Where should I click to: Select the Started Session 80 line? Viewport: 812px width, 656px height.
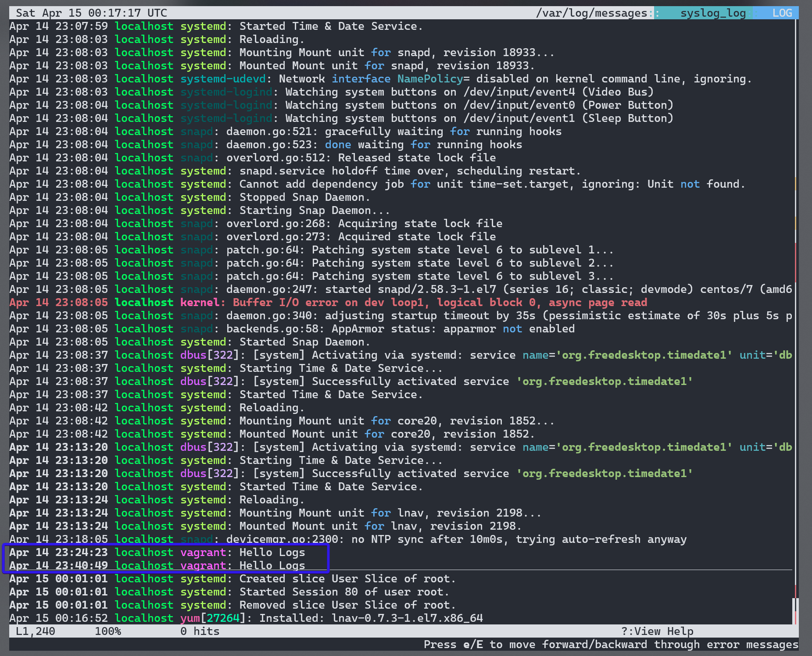click(x=229, y=592)
